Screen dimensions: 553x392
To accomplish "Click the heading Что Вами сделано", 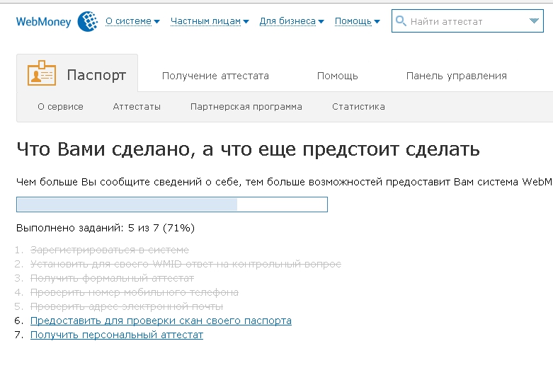I will 248,149.
